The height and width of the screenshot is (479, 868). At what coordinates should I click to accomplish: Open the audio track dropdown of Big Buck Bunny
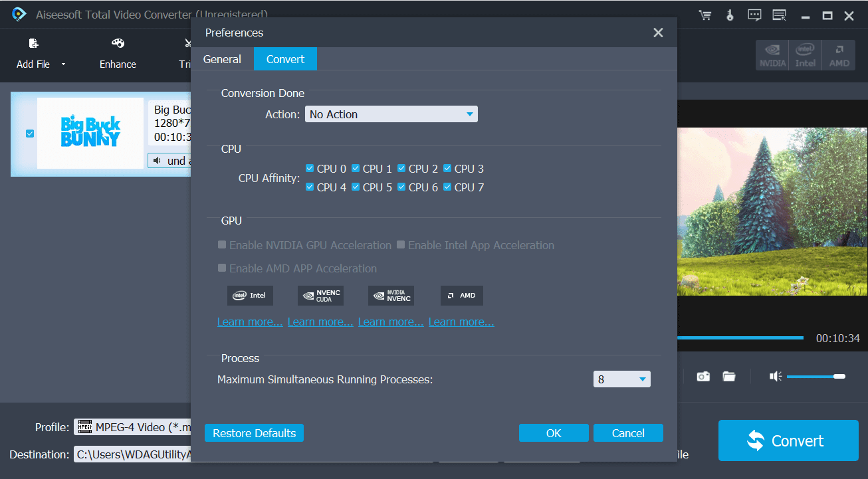coord(169,161)
